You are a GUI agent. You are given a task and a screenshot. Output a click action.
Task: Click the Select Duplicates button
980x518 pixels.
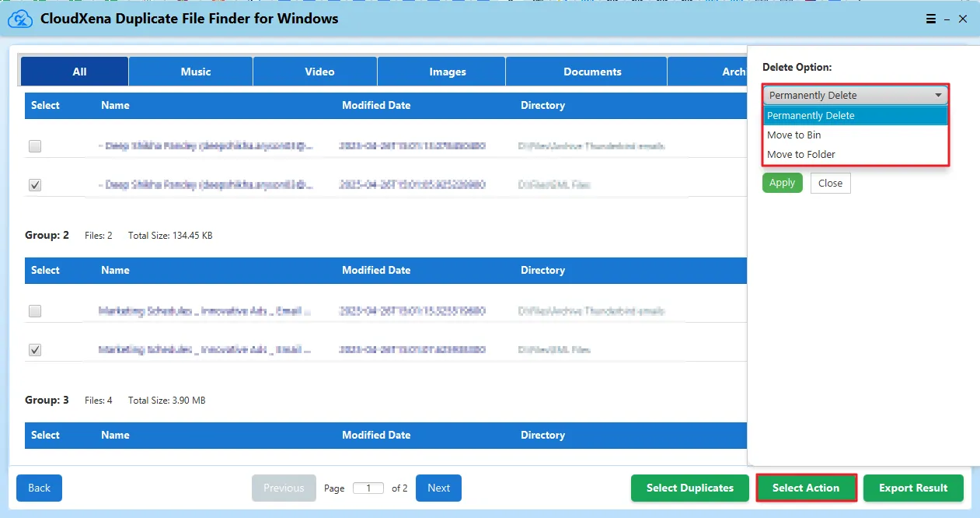(x=689, y=488)
